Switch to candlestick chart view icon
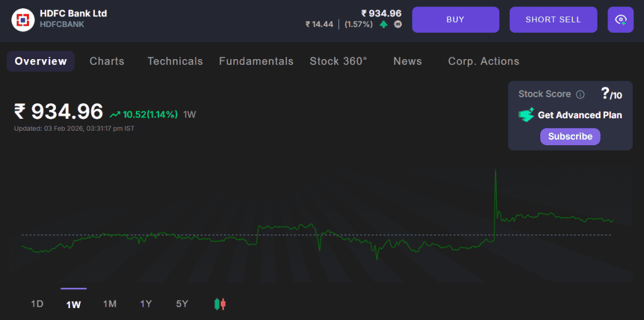This screenshot has width=644, height=320. (220, 304)
